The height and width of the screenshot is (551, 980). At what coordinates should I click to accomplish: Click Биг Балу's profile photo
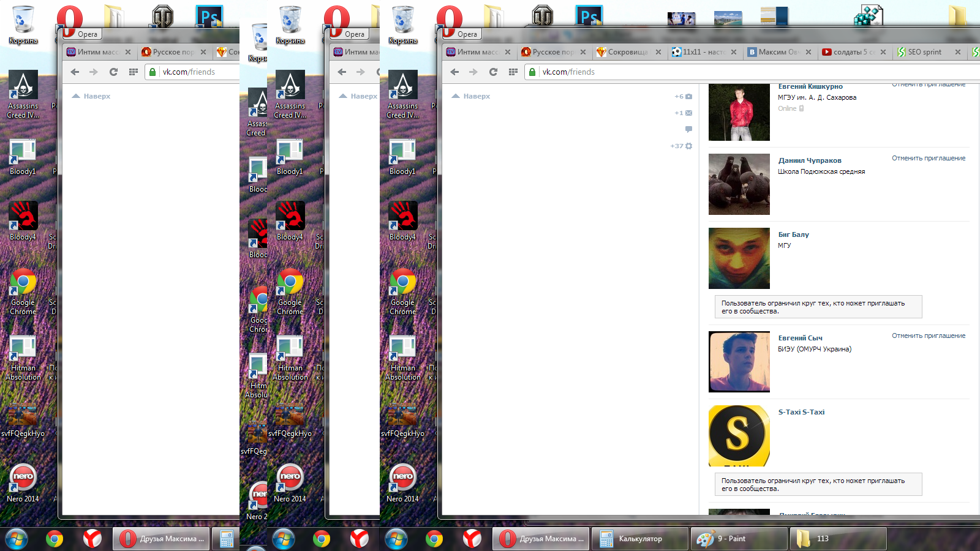pyautogui.click(x=739, y=258)
